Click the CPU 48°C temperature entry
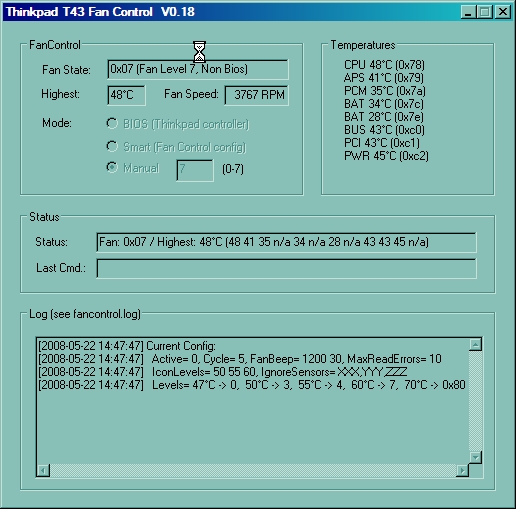516x509 pixels. point(384,65)
